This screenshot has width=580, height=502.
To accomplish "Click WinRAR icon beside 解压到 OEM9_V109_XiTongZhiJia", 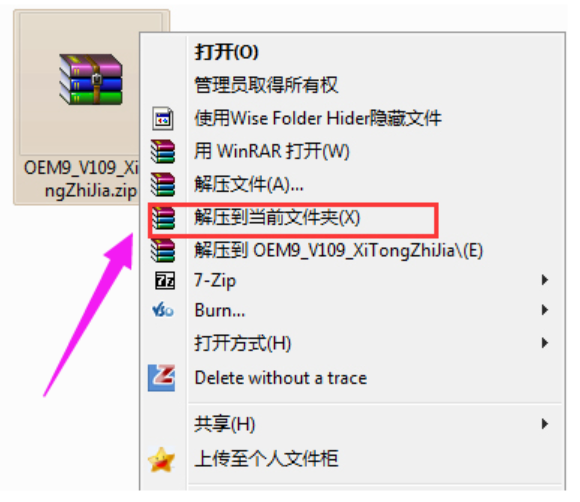I will tap(163, 250).
